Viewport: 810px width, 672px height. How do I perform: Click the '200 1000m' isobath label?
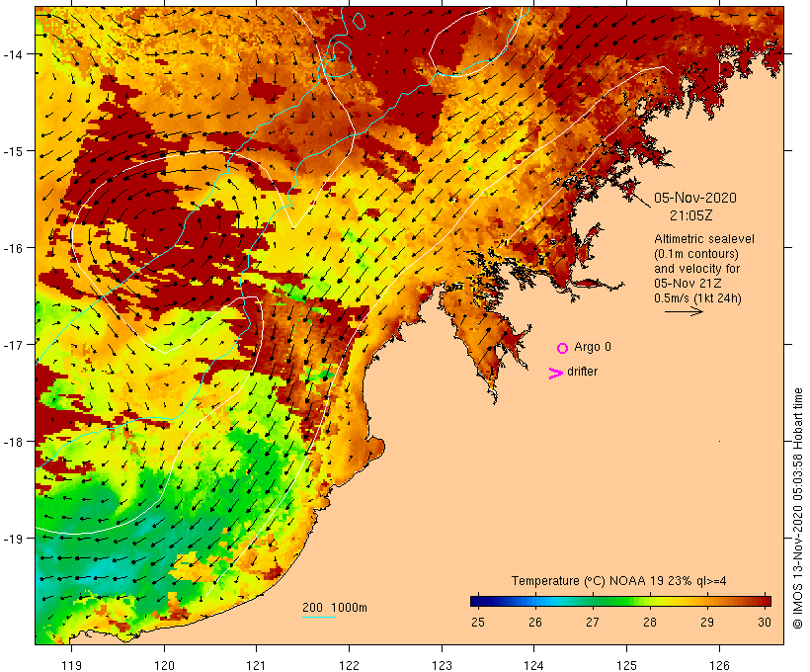click(335, 608)
